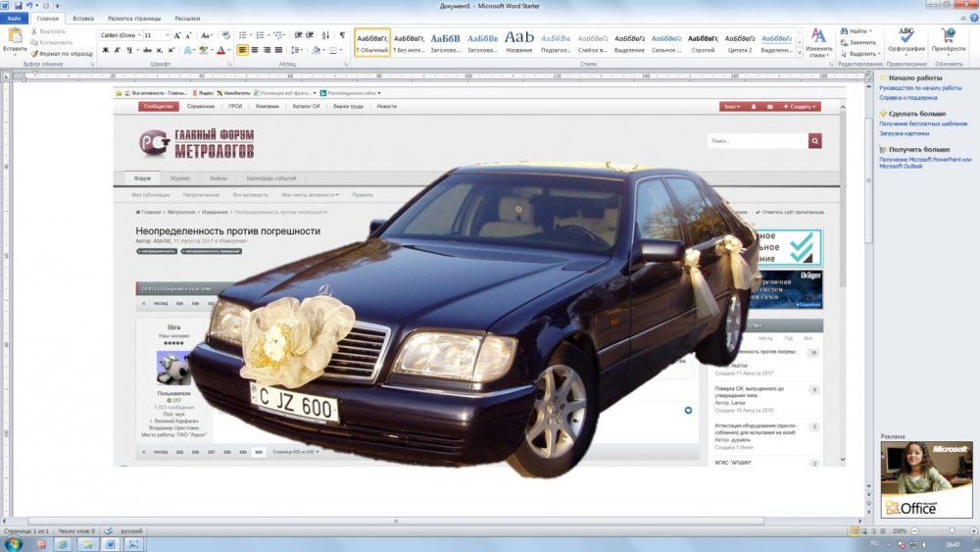Click the Microsoft Office advertisement image
The width and height of the screenshot is (980, 552).
click(x=926, y=479)
